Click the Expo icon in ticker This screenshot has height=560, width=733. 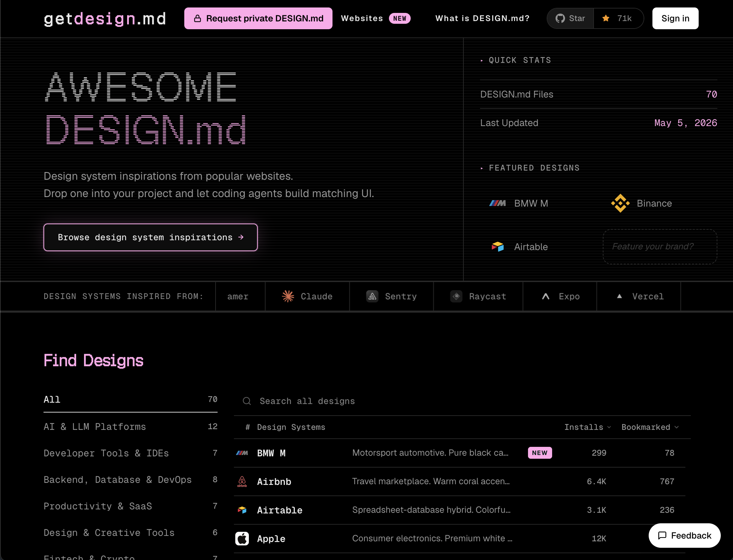[546, 296]
